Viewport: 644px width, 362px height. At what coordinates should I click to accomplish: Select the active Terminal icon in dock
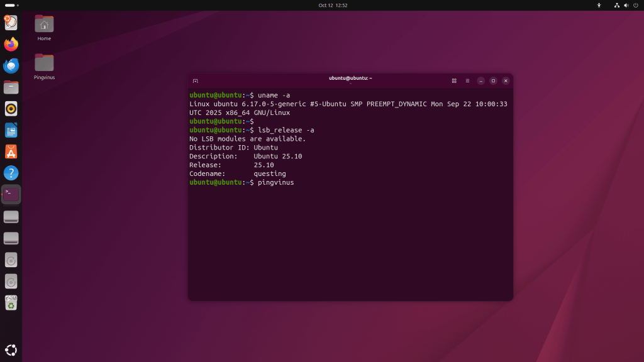tap(10, 195)
